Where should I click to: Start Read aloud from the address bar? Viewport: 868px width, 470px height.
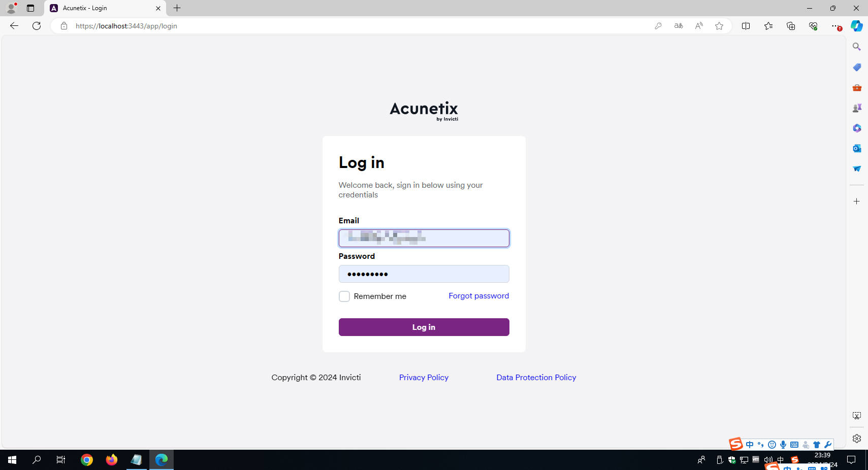[x=699, y=26]
